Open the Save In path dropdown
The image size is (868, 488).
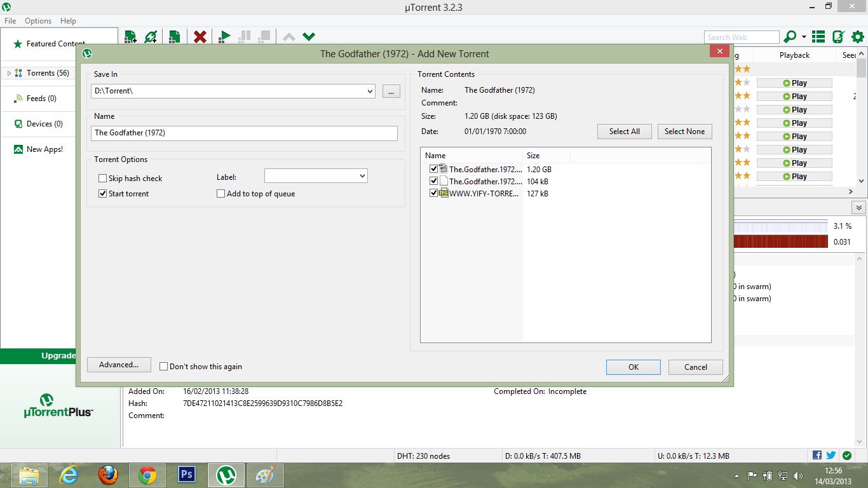pyautogui.click(x=370, y=91)
